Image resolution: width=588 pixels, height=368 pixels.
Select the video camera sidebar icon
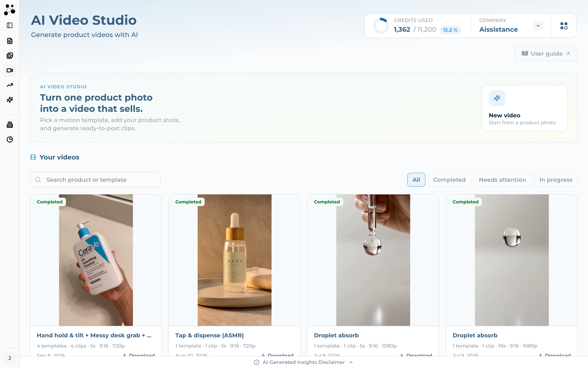[10, 70]
